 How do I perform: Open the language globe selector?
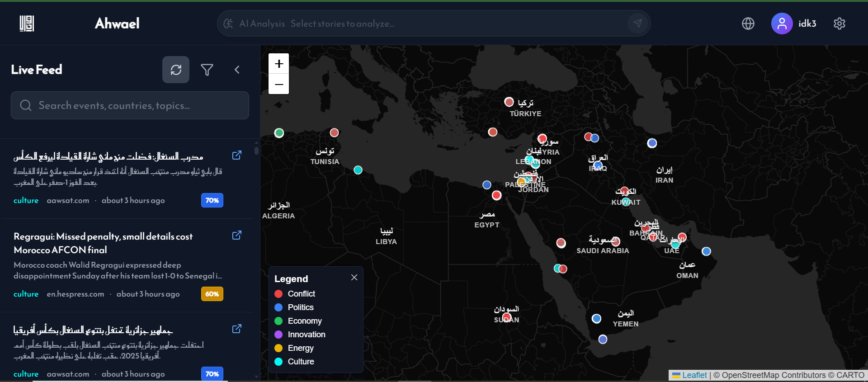[748, 24]
